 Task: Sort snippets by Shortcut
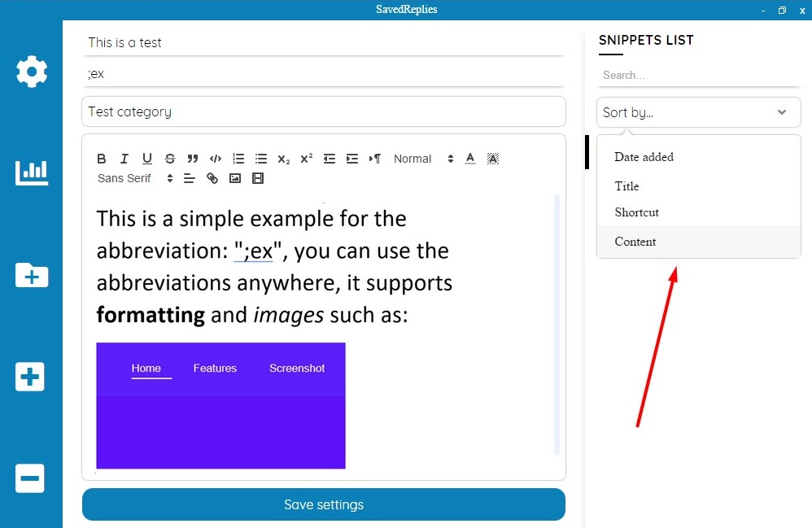pos(699,212)
